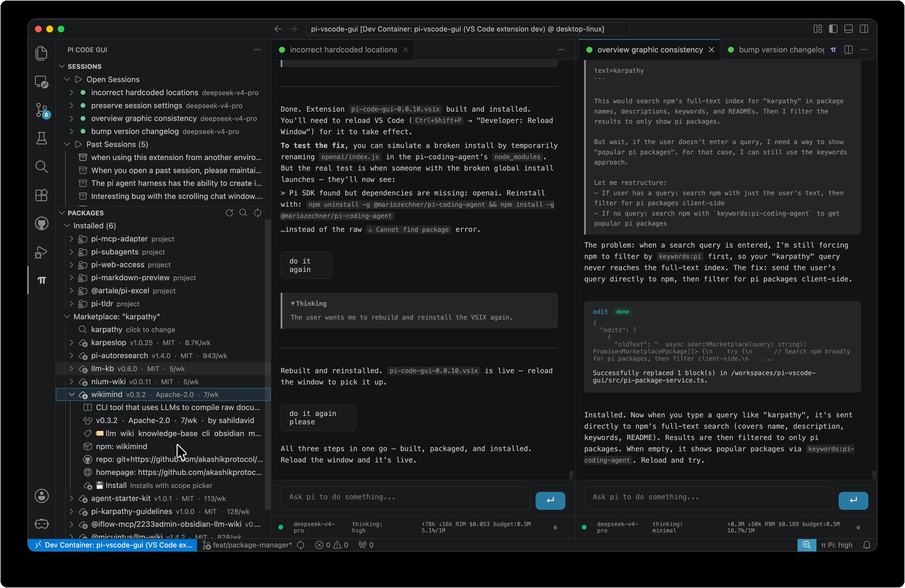
Task: Open the wikimind homepage link
Action: click(163, 472)
